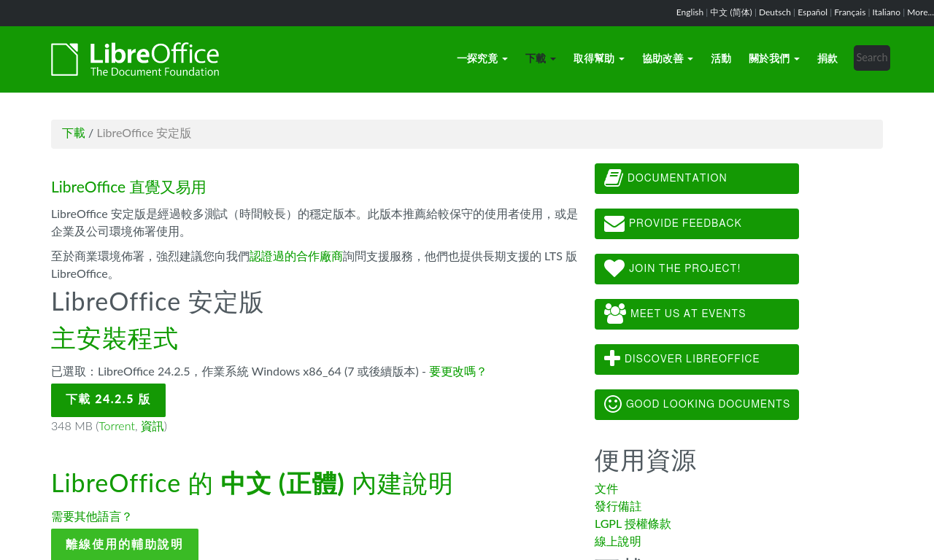Open the LGPL 授權條款 link
This screenshot has height=560, width=934.
(x=633, y=524)
